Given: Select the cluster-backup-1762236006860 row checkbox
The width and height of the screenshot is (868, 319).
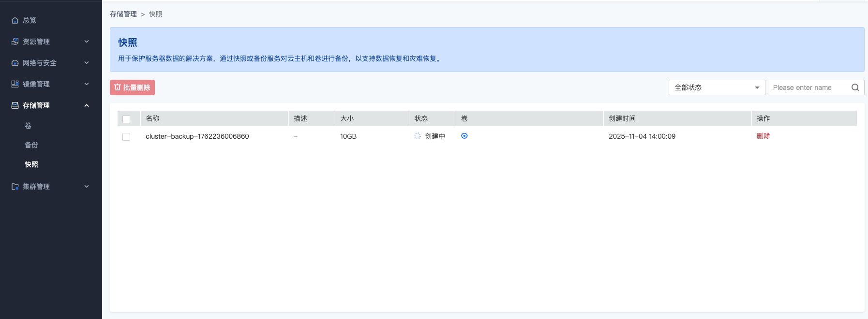Looking at the screenshot, I should [126, 137].
